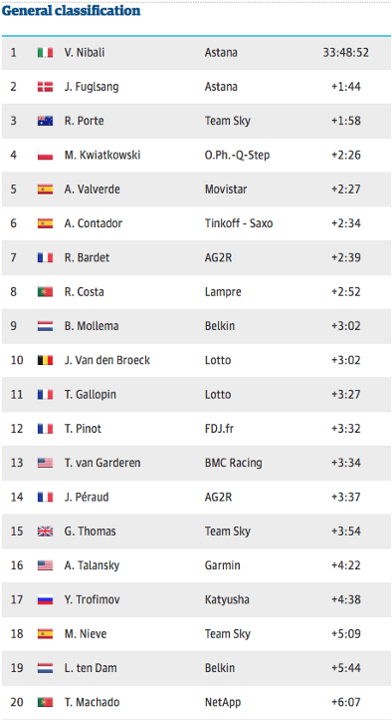The image size is (392, 720).
Task: Select rider name A. Valverde
Action: point(92,189)
